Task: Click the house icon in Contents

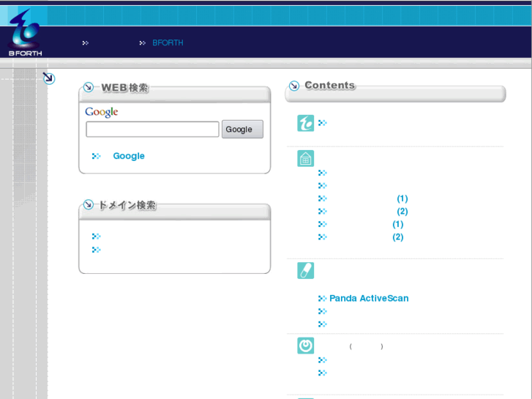Action: pyautogui.click(x=306, y=159)
